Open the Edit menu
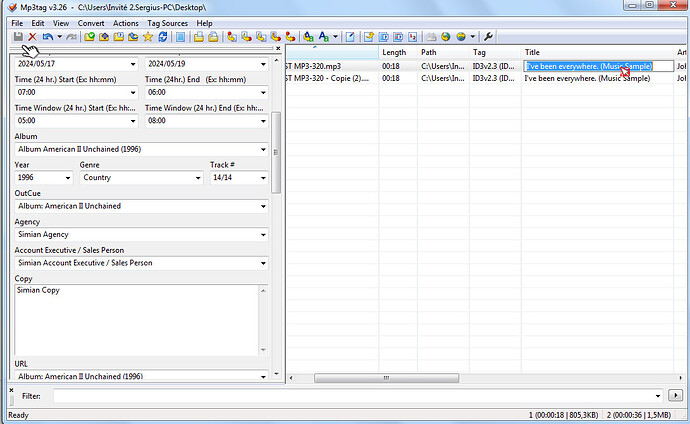The image size is (690, 424). (38, 23)
